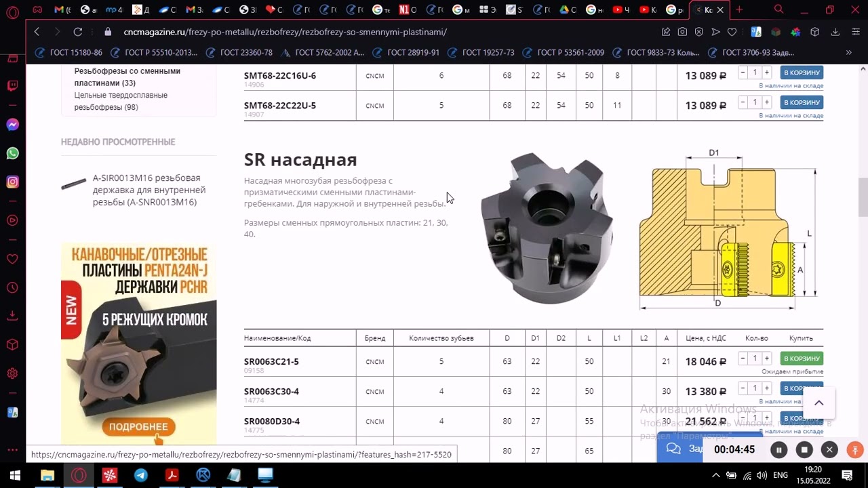The image size is (868, 488).
Task: Increase quantity for SR0063C21-5
Action: [x=767, y=358]
